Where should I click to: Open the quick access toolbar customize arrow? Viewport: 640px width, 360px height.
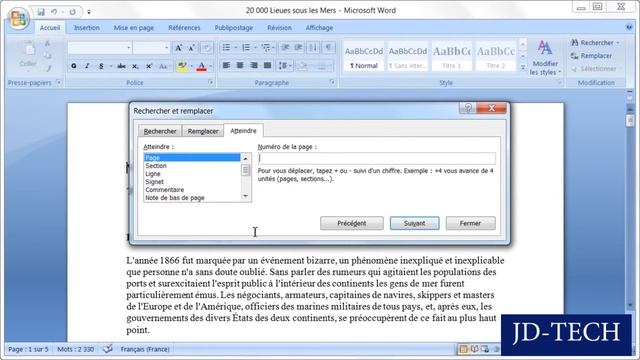(89, 12)
